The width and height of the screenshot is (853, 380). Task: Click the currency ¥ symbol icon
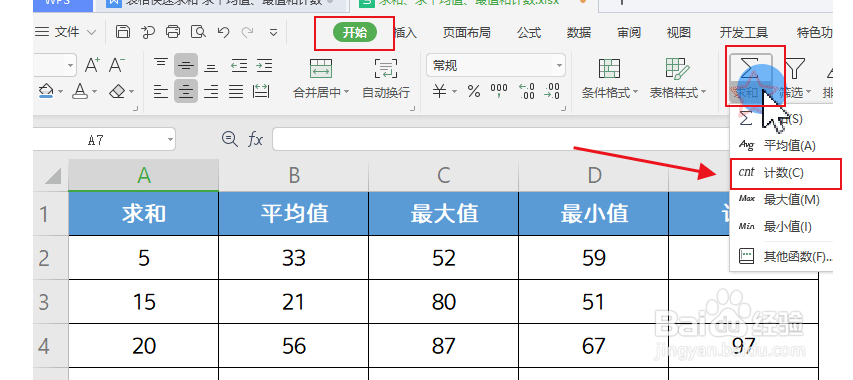(440, 91)
